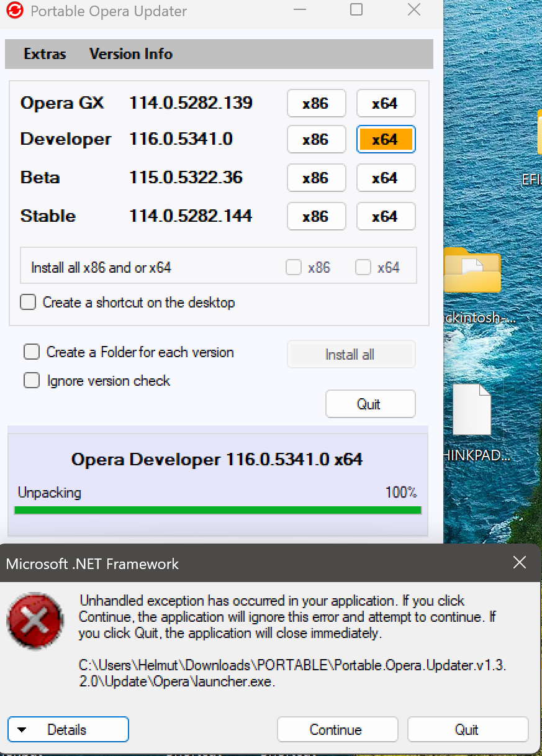Maximize the Portable Opera Updater window

pos(356,9)
